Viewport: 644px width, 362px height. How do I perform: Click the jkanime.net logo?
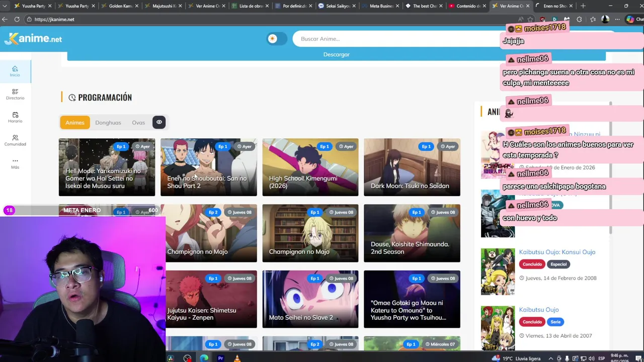33,39
